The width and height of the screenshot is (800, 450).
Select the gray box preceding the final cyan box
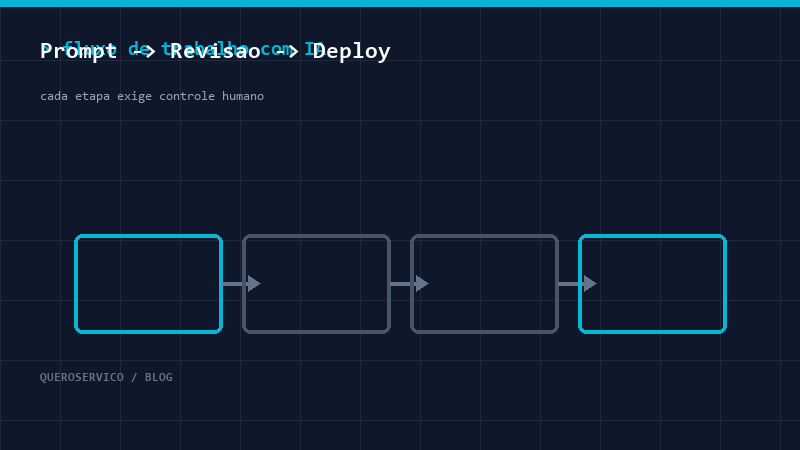coord(485,284)
